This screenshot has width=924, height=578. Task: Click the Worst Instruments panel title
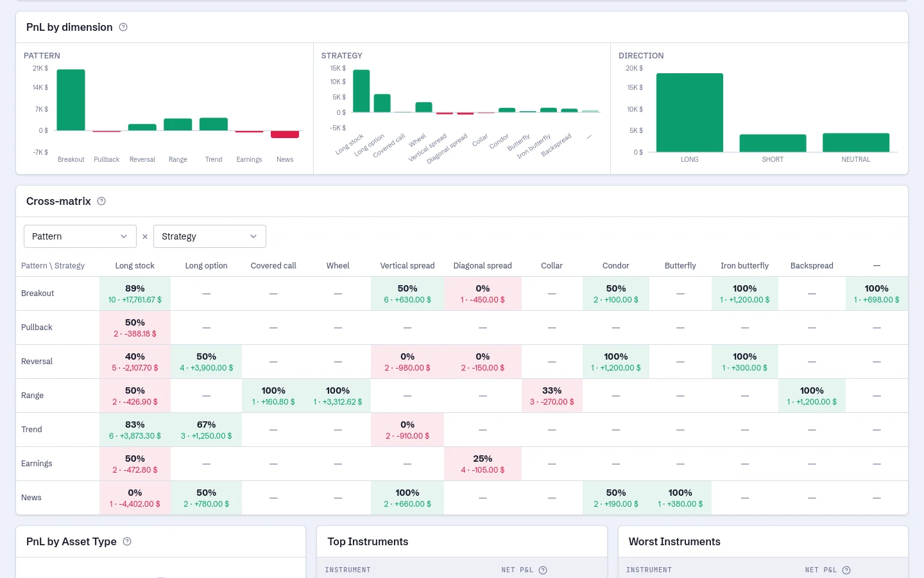pos(674,541)
